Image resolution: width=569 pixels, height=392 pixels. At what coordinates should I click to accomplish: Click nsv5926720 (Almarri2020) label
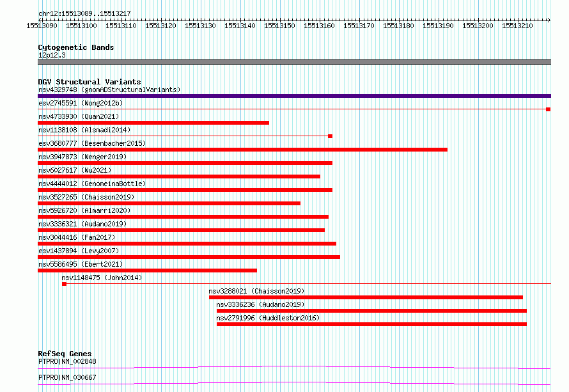(x=84, y=210)
